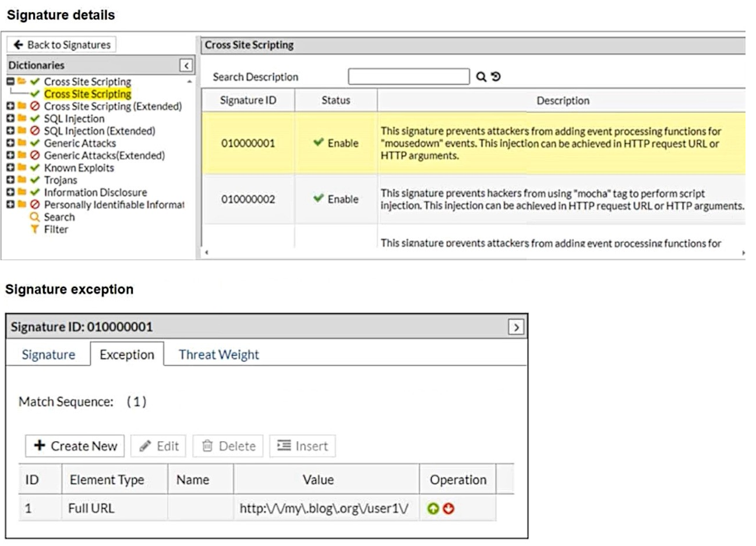Click the green move-up arrow in Operation column
The height and width of the screenshot is (546, 756).
(433, 509)
